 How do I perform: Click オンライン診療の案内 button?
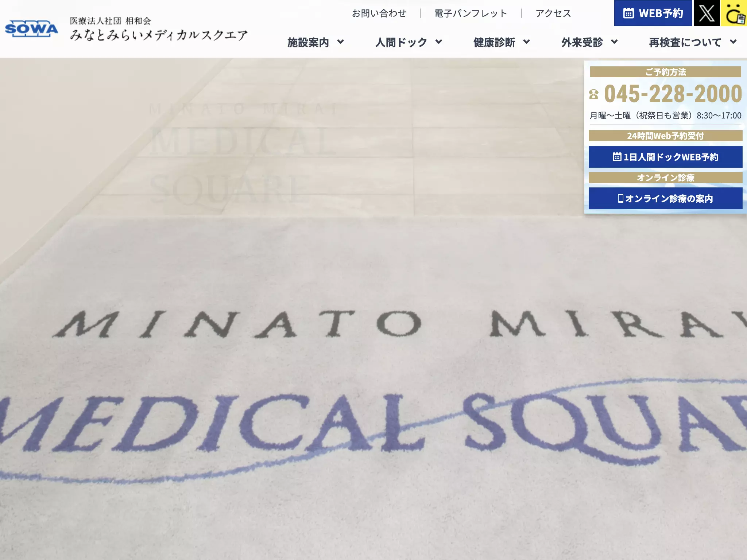pyautogui.click(x=665, y=198)
